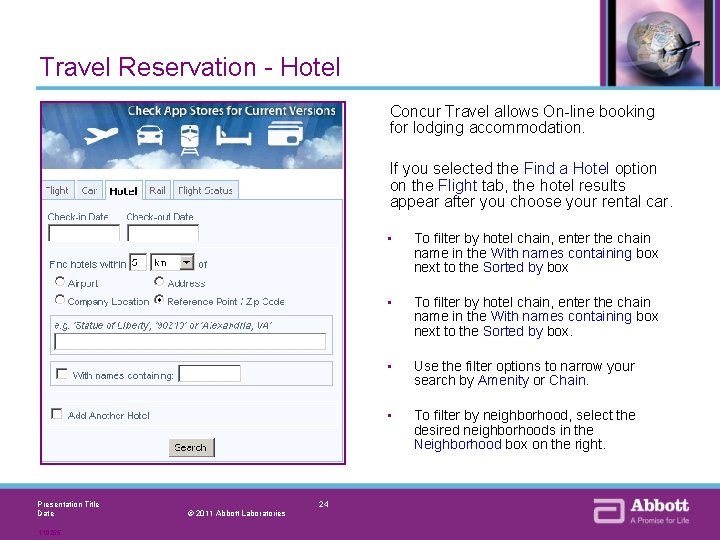Click the Check-in Date field
Image resolution: width=720 pixels, height=540 pixels.
pos(84,233)
